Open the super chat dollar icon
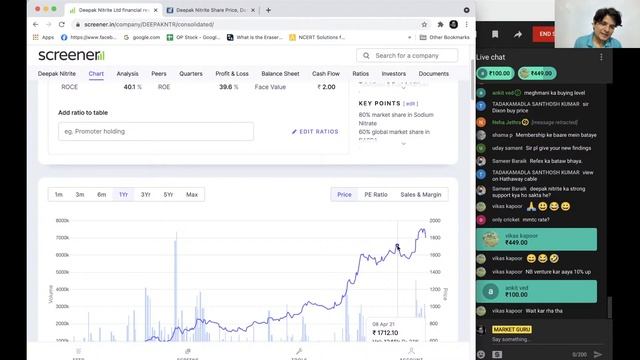Viewport: 640px width, 360px height. pyautogui.click(x=497, y=354)
